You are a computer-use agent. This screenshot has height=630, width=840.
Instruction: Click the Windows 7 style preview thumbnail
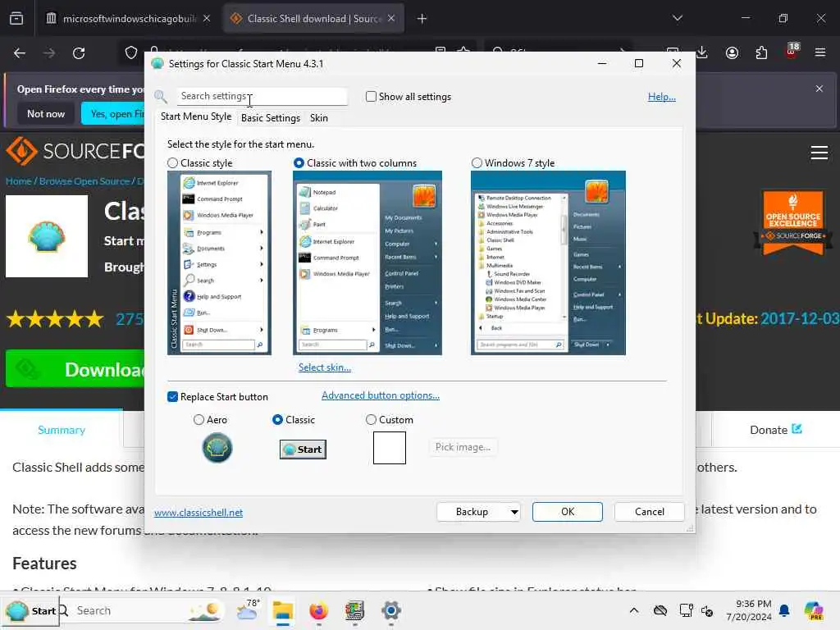[x=548, y=262]
